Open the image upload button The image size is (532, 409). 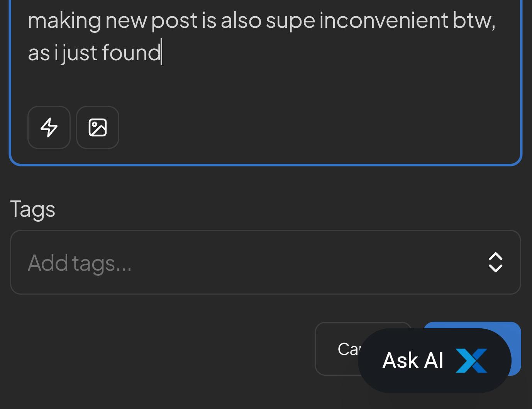point(98,127)
